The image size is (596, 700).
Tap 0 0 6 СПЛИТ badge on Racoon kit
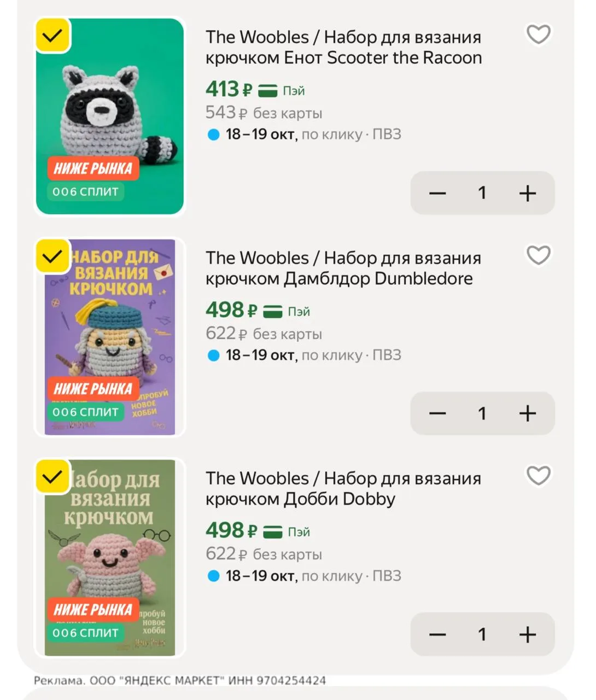pos(85,191)
